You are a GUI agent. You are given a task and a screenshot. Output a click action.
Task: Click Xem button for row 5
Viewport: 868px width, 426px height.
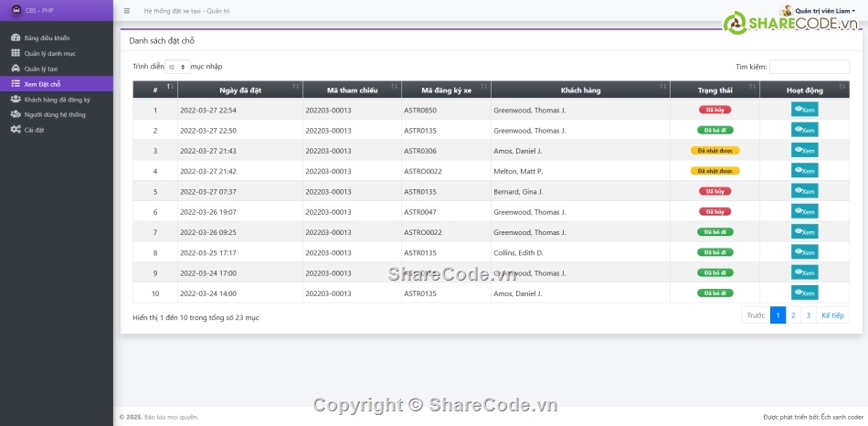pyautogui.click(x=804, y=191)
